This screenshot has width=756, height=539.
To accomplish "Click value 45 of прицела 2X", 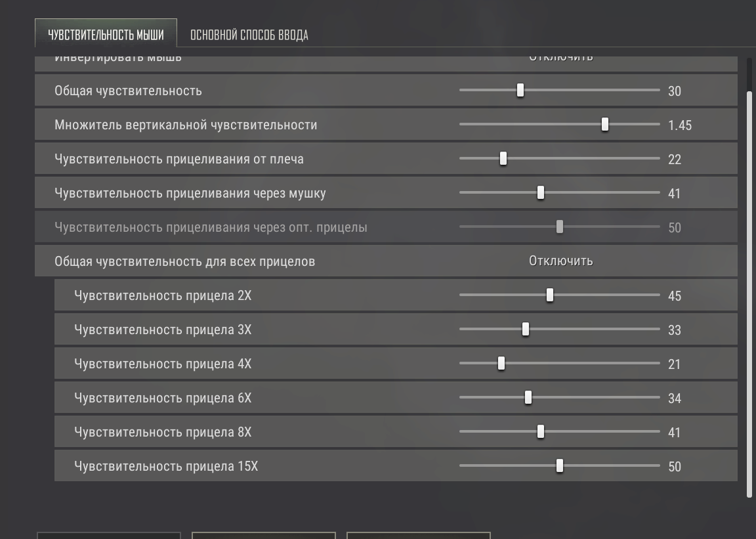I will pos(675,296).
